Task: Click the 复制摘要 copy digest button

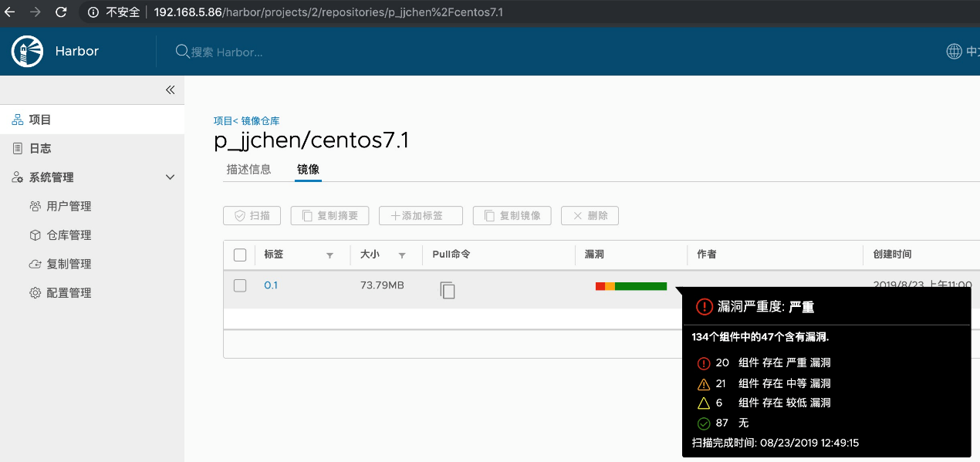Action: (329, 216)
